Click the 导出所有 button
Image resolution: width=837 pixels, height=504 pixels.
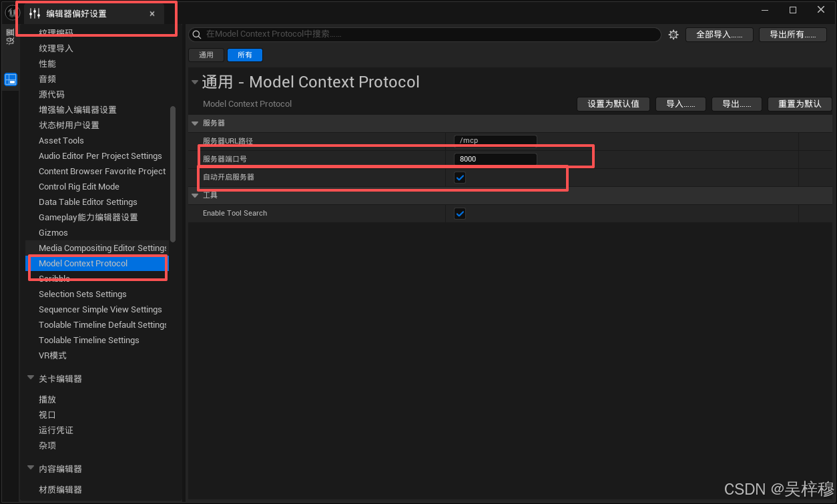coord(793,35)
